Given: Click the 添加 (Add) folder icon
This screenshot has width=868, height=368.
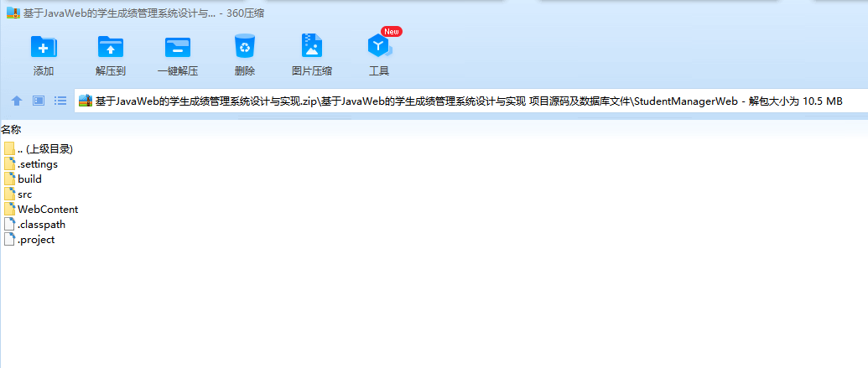Looking at the screenshot, I should tap(44, 46).
